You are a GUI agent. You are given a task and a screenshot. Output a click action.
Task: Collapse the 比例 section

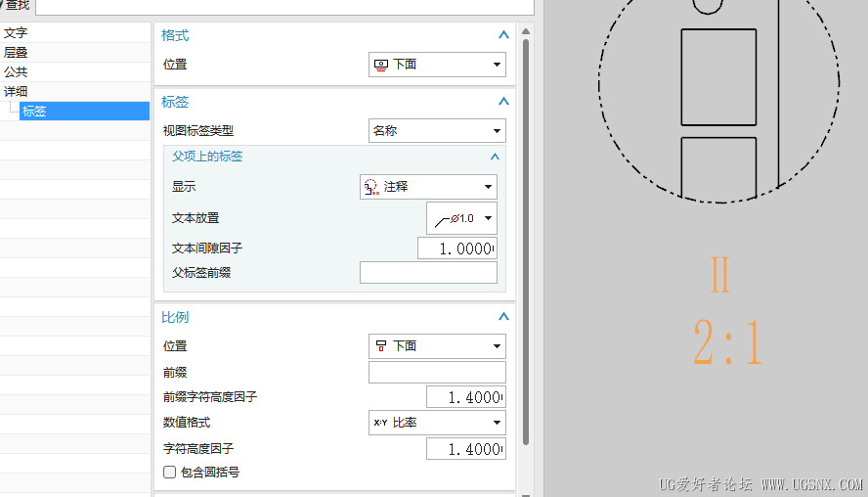click(x=503, y=317)
